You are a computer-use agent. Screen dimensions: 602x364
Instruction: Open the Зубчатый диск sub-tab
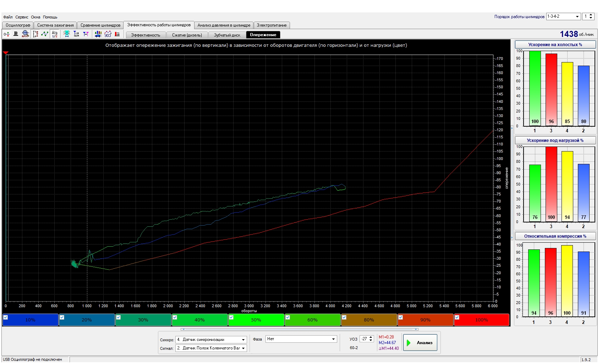tap(227, 35)
